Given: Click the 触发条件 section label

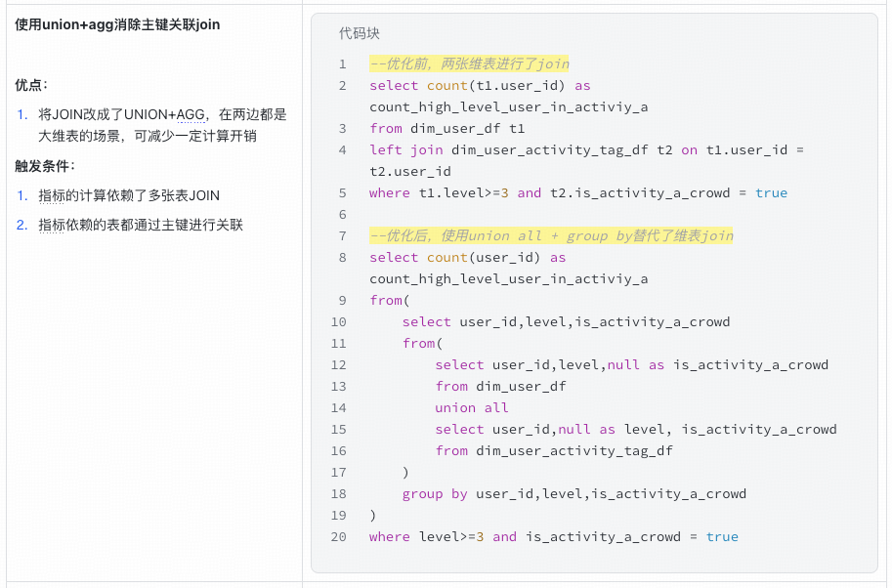Looking at the screenshot, I should [45, 166].
